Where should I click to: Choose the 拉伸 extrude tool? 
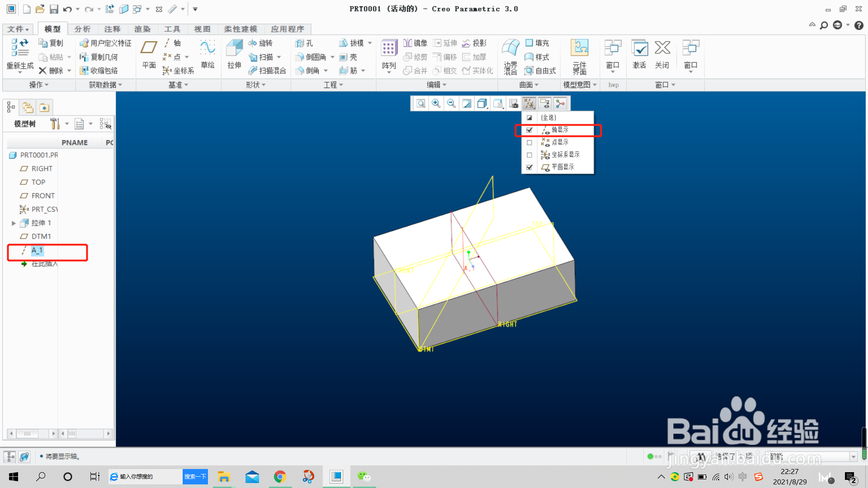click(234, 54)
